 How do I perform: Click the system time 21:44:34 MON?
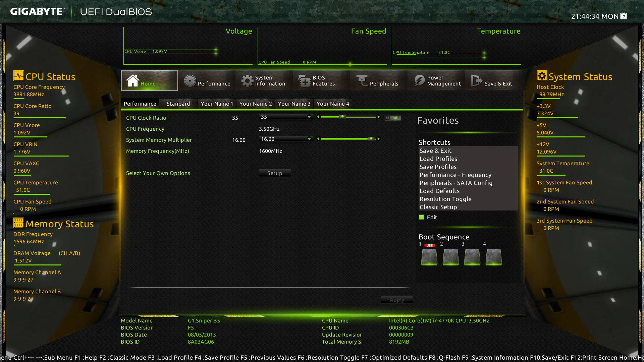click(595, 16)
